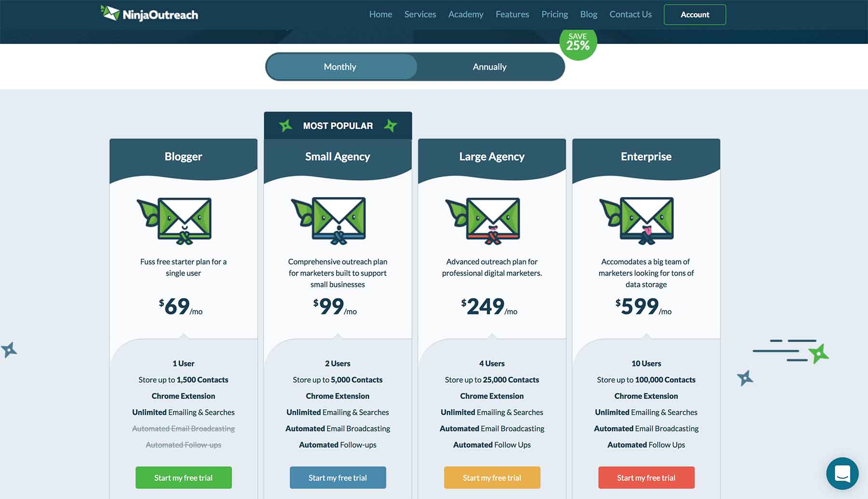This screenshot has height=499, width=868.
Task: Click the $69/mo price
Action: tap(181, 306)
